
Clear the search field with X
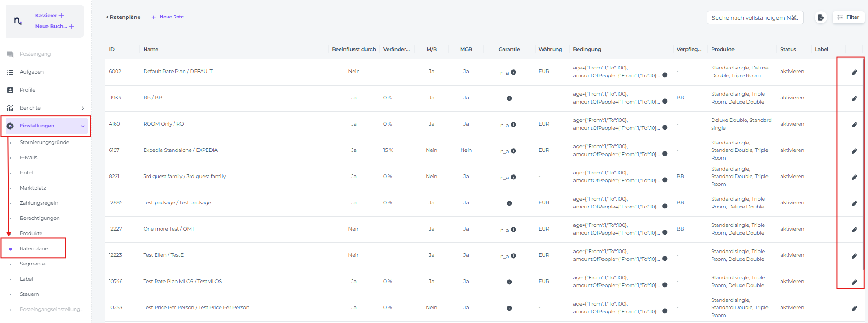coord(794,17)
